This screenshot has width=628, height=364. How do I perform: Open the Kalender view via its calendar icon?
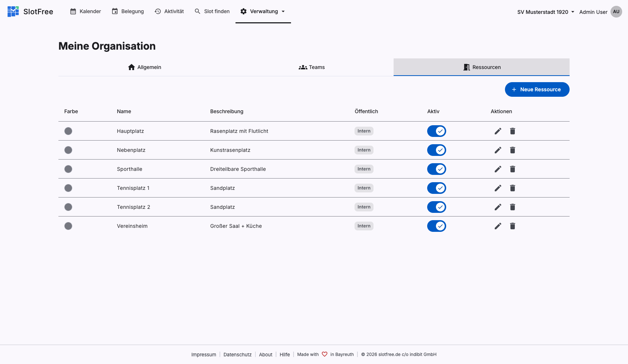tap(74, 11)
